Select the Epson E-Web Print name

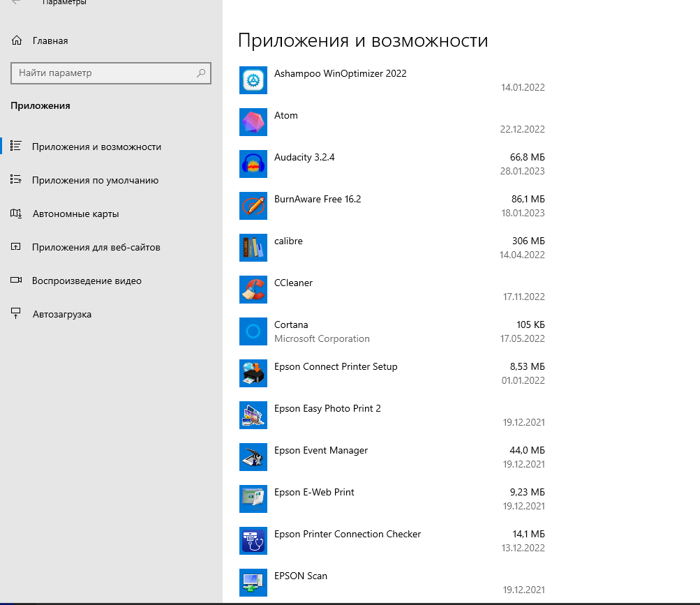tap(314, 492)
